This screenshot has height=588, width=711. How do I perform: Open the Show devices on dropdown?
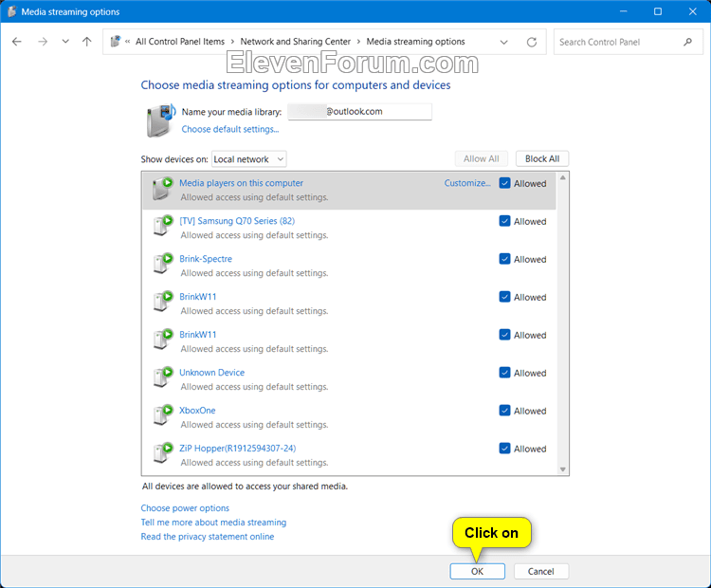click(x=249, y=159)
